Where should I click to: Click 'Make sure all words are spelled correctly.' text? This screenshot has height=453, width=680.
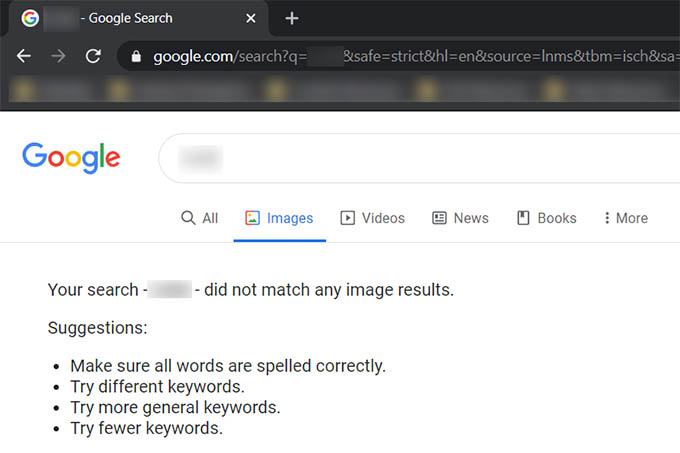[x=228, y=366]
